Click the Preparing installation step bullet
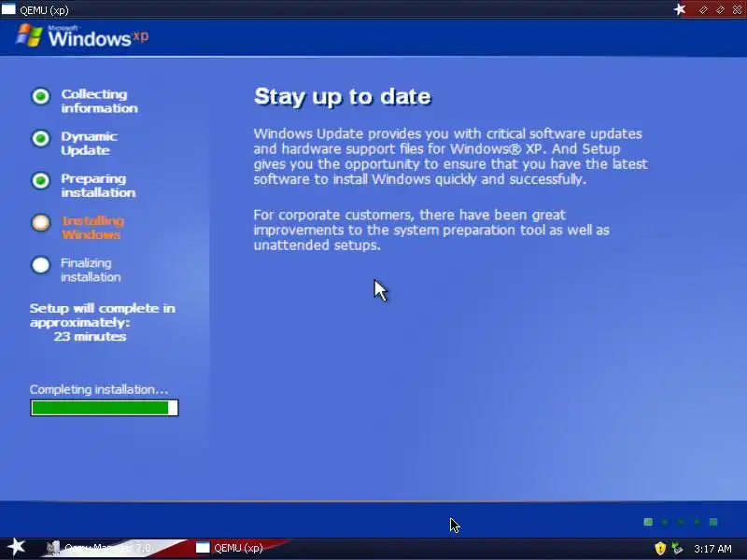This screenshot has width=747, height=560. pyautogui.click(x=41, y=181)
